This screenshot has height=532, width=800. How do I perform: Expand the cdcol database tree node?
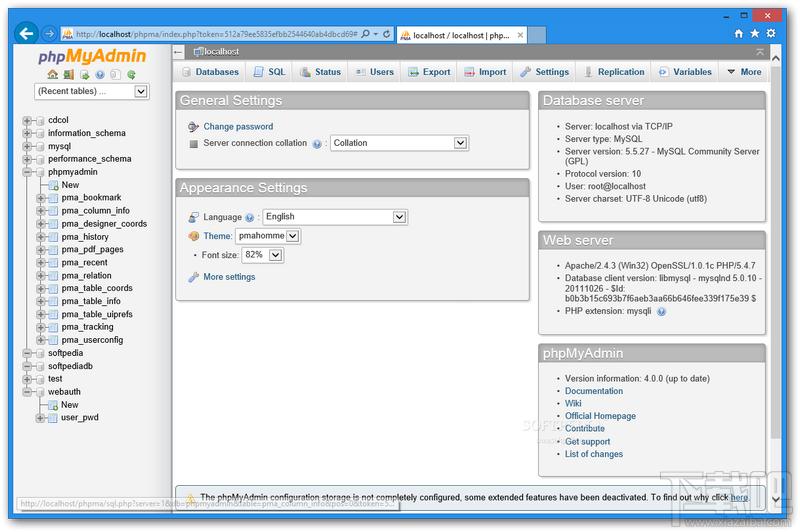(27, 120)
